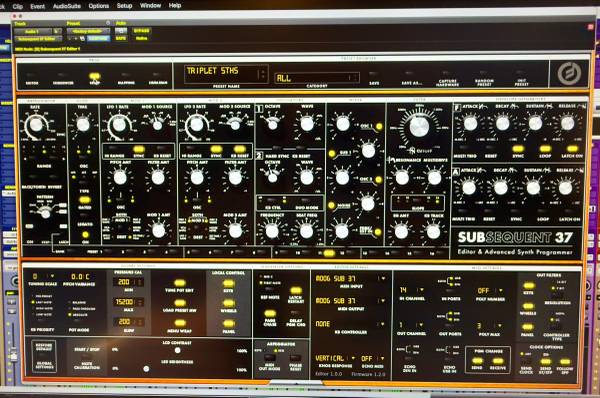
Task: Open the In Channel dropdown
Action: click(411, 290)
